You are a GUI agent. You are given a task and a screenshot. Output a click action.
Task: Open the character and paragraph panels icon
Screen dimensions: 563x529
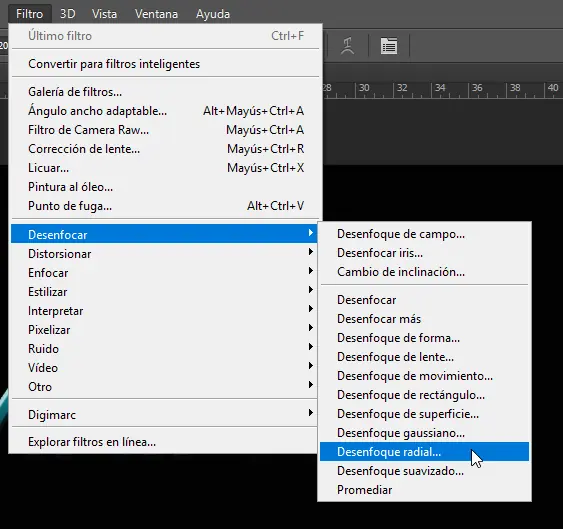click(x=389, y=46)
